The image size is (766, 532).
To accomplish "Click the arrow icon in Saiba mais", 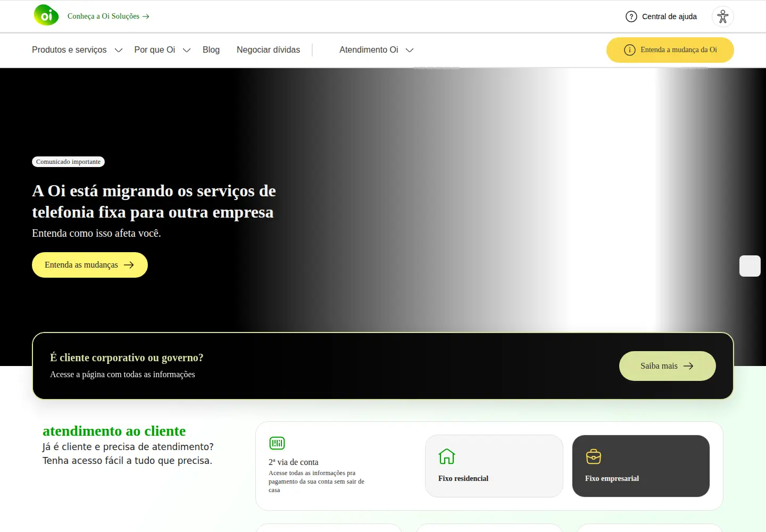I will click(688, 366).
